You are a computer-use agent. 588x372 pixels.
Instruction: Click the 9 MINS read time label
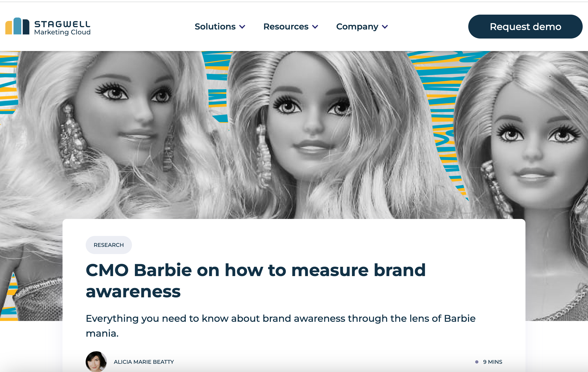pos(492,362)
